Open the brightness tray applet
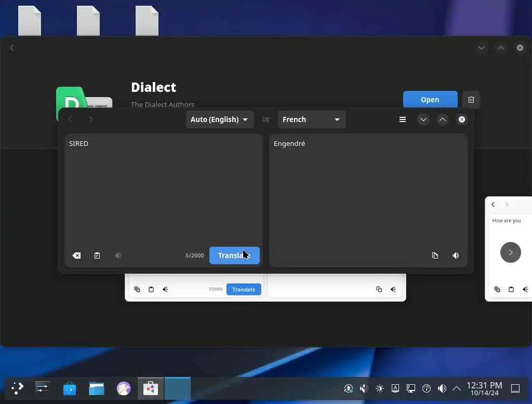This screenshot has width=532, height=404. (380, 388)
